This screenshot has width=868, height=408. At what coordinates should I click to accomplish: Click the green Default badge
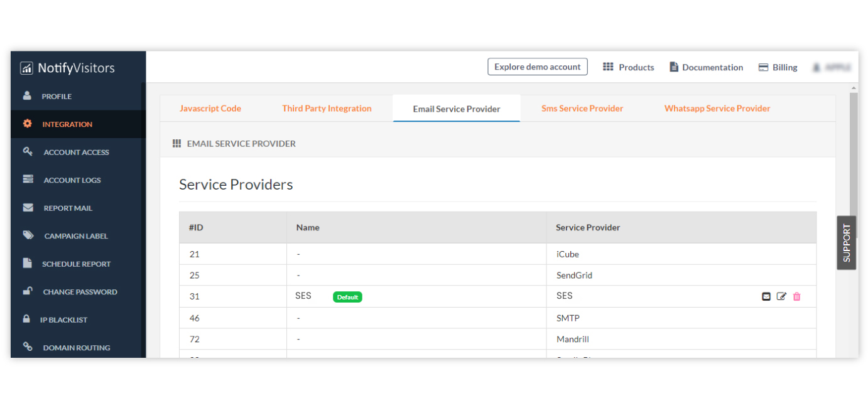347,297
